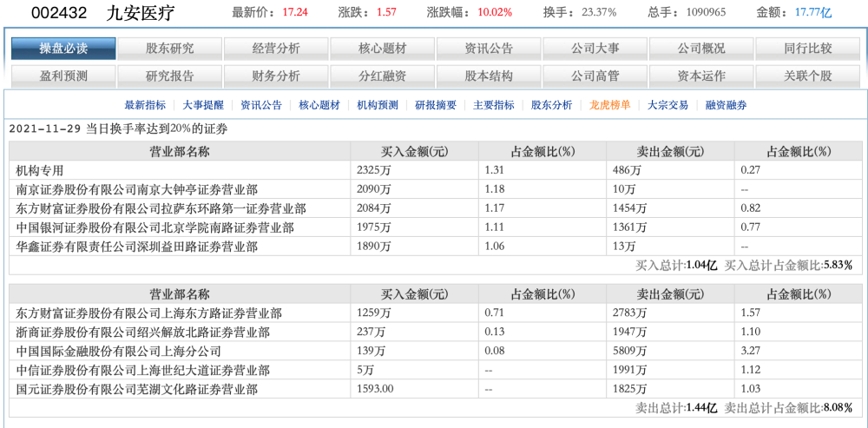Click the 最新指标 sub-navigation link
This screenshot has width=868, height=428.
pos(145,105)
